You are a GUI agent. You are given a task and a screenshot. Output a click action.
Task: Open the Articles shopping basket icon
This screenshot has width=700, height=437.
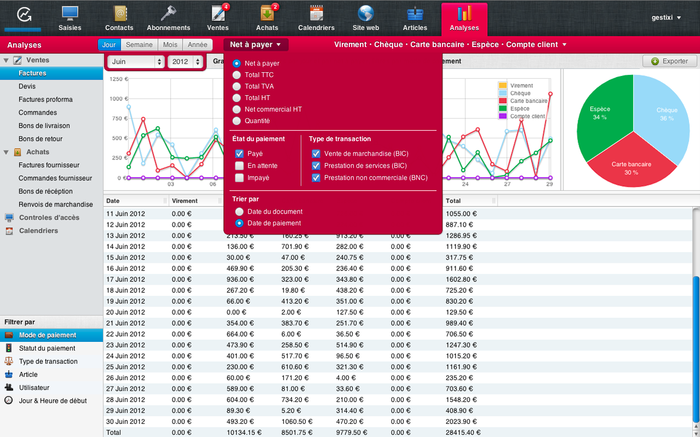415,15
